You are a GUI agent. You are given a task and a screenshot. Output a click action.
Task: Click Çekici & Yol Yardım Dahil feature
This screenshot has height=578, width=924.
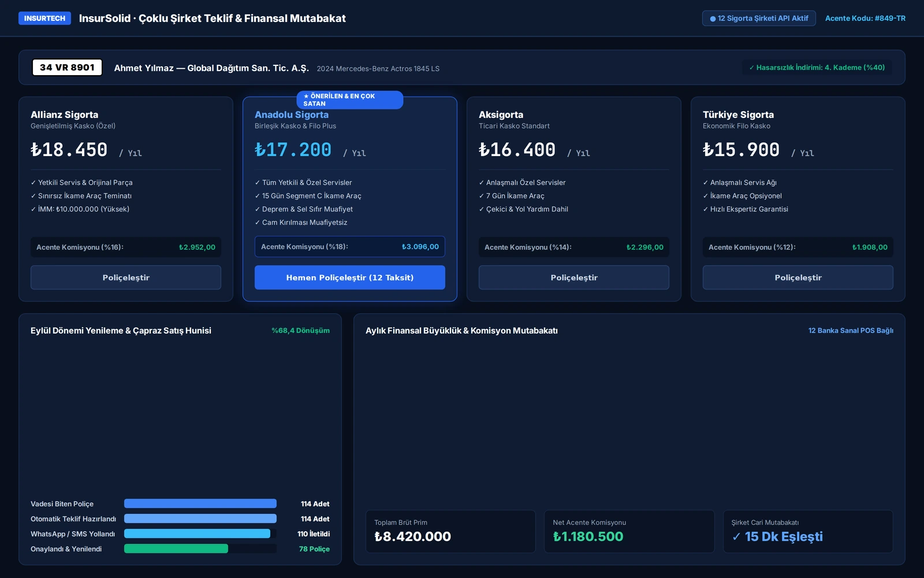523,209
